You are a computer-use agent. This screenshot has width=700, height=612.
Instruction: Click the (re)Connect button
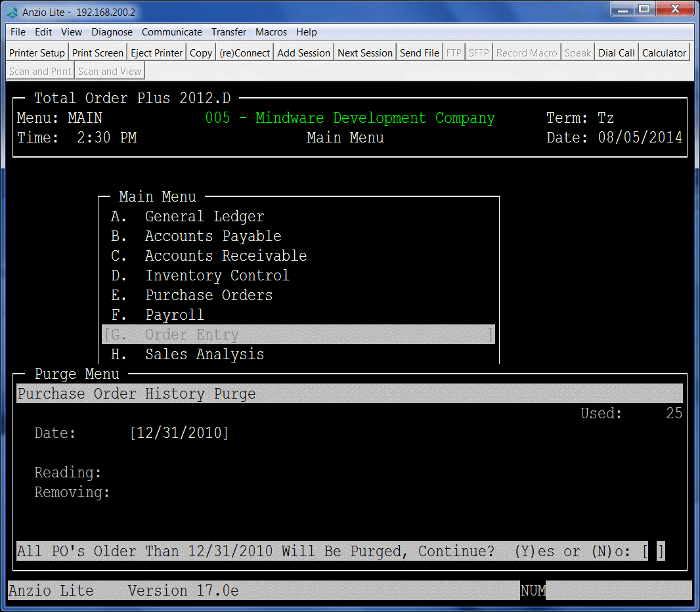point(245,53)
